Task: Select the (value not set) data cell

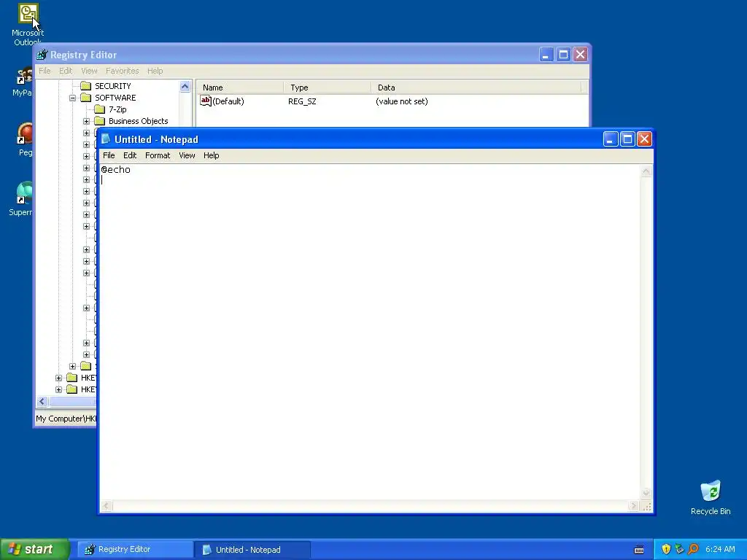Action: tap(402, 101)
